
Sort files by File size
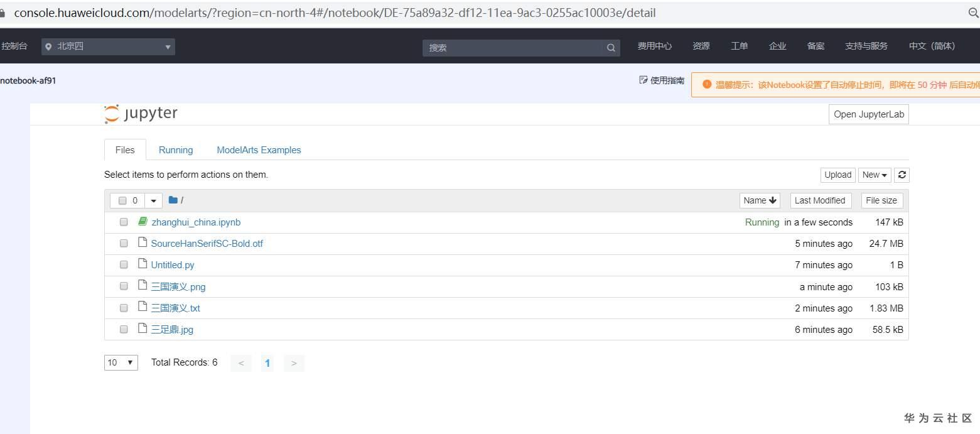coord(881,200)
